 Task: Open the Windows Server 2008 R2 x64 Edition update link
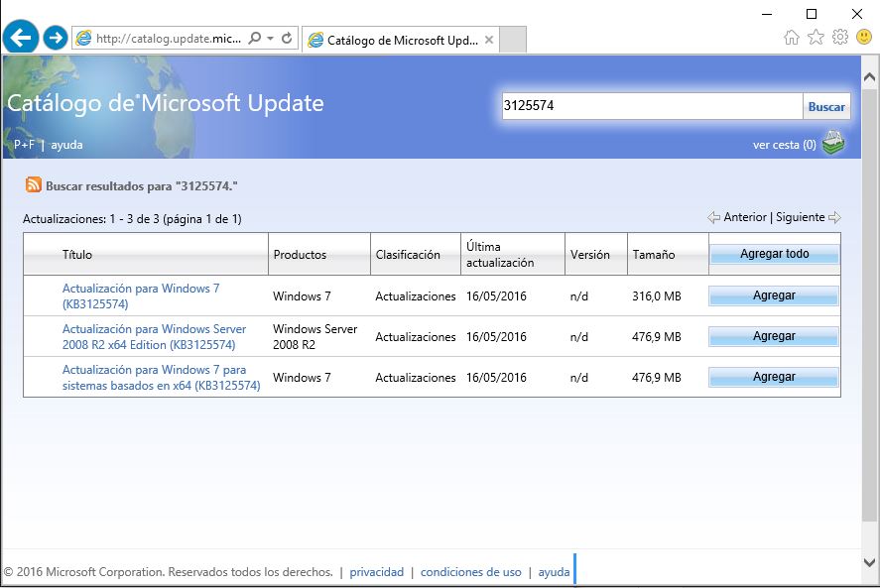(x=155, y=337)
